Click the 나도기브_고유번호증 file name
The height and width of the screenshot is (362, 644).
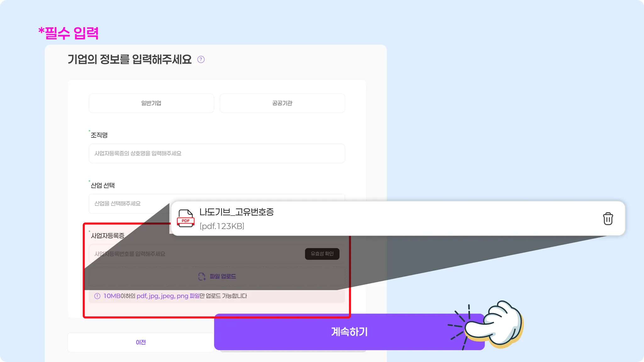[x=236, y=212]
